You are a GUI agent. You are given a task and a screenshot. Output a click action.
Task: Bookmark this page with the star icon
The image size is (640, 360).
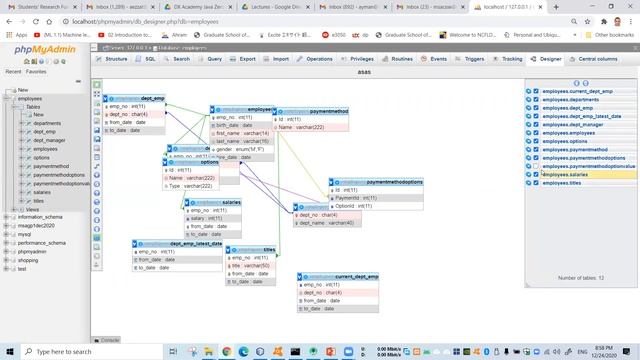(587, 22)
